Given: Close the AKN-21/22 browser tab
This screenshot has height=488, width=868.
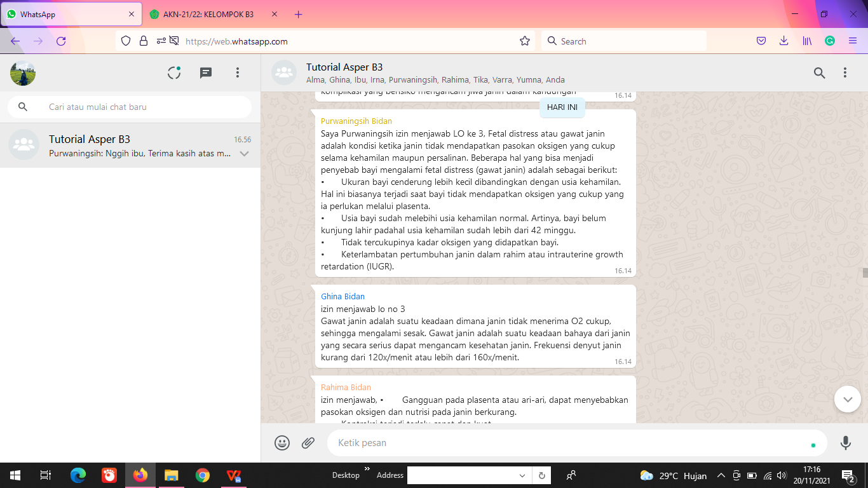Looking at the screenshot, I should pyautogui.click(x=275, y=14).
